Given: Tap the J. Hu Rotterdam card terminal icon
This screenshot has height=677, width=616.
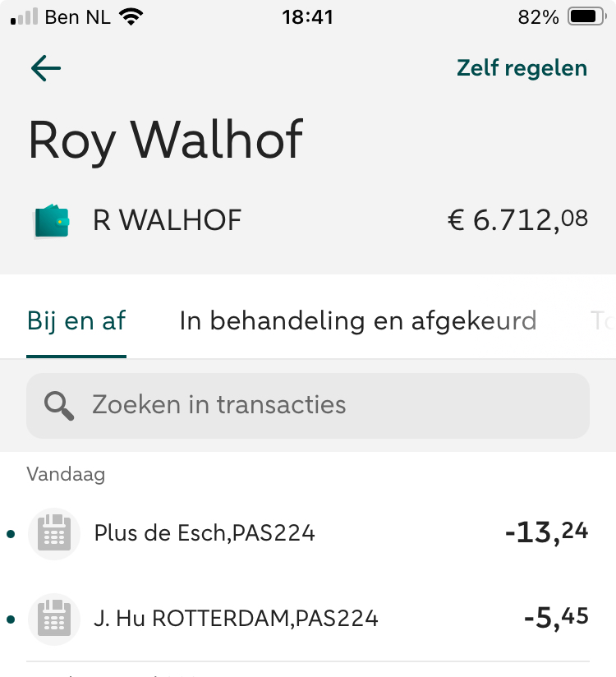Looking at the screenshot, I should (54, 619).
